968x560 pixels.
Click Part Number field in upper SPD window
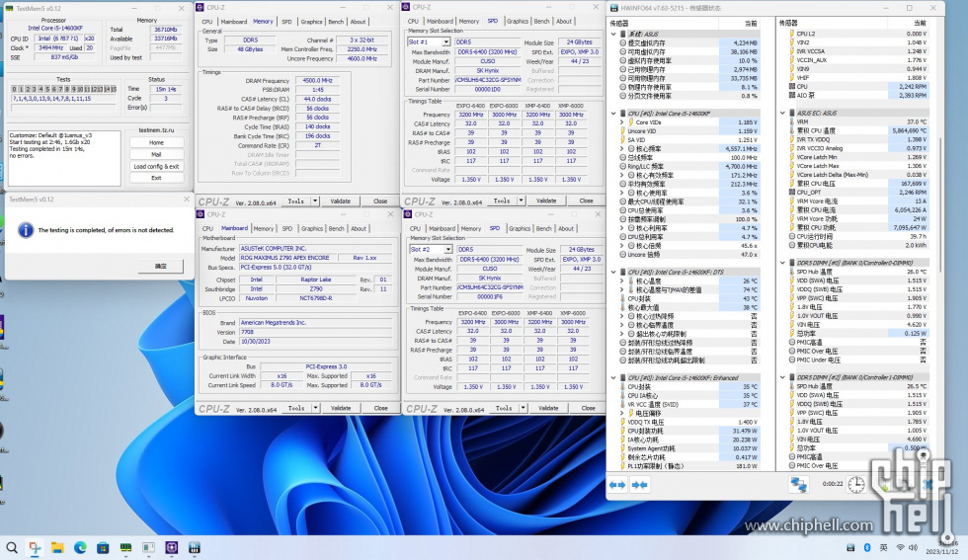tap(489, 80)
